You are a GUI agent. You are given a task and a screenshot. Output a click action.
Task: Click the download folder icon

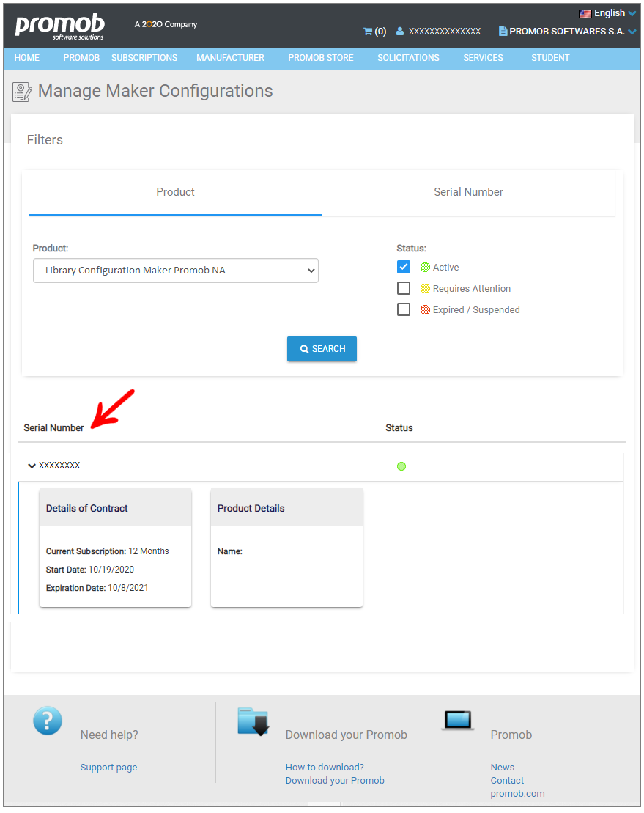coord(253,722)
